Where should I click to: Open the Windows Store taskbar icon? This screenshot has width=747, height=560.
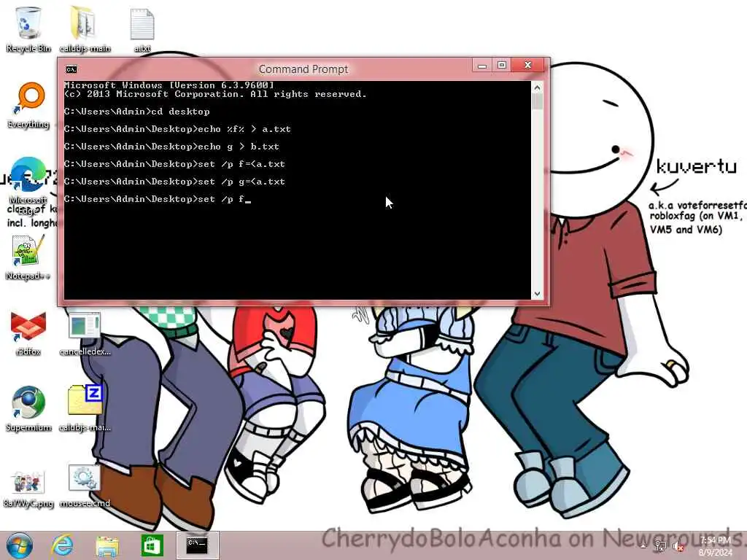152,545
